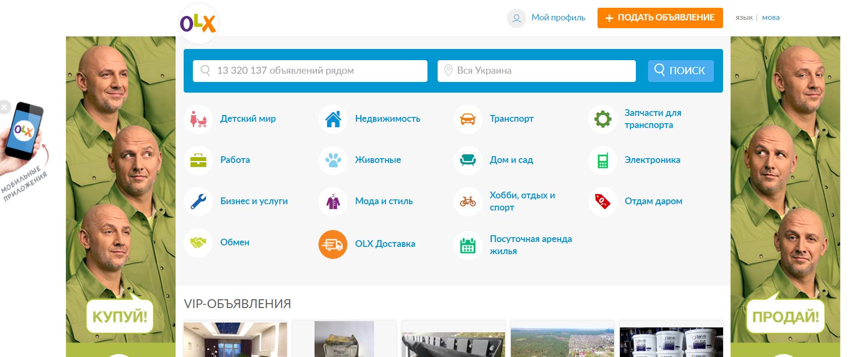
Task: Click the Транспорт car icon
Action: click(x=468, y=119)
